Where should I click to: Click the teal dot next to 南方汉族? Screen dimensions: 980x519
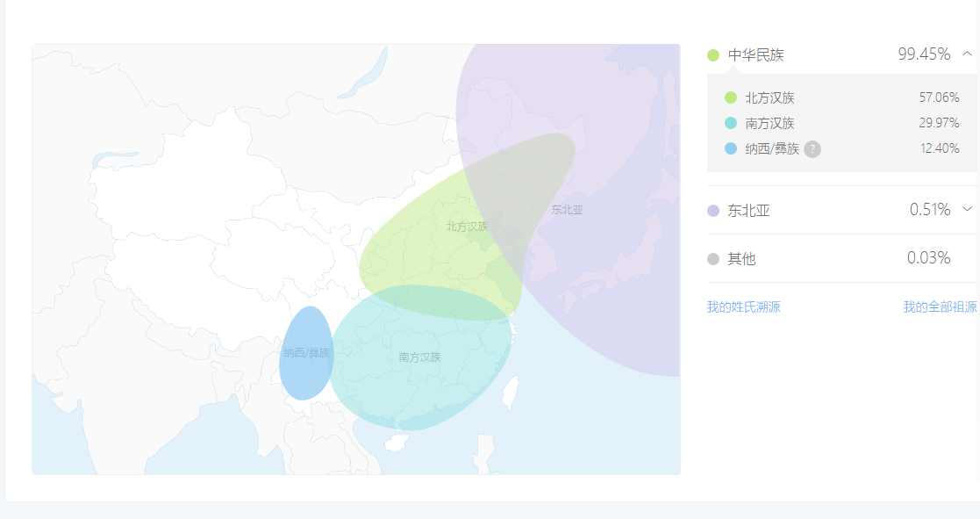[x=731, y=123]
